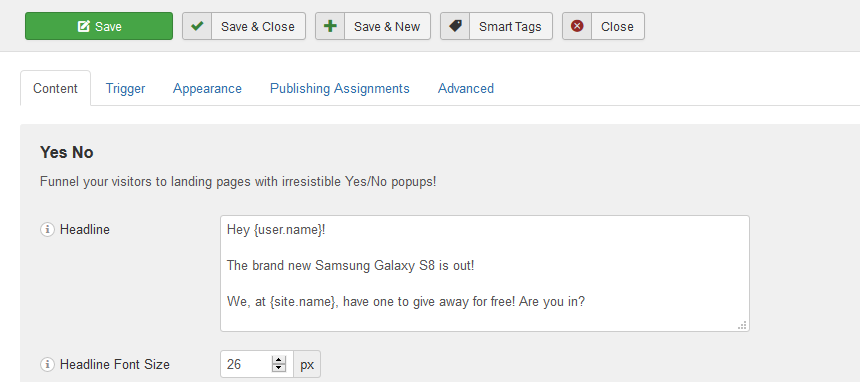
Task: Click the Headline text area resize handle
Action: coord(742,325)
